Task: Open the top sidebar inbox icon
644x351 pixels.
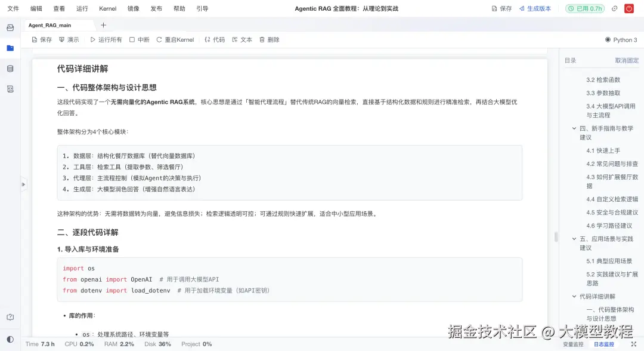Action: pos(10,27)
